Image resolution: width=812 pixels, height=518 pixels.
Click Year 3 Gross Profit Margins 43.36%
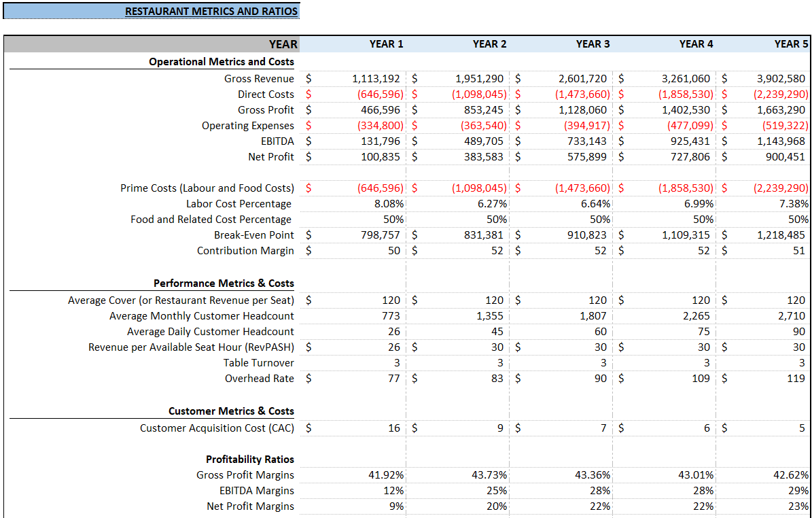593,475
